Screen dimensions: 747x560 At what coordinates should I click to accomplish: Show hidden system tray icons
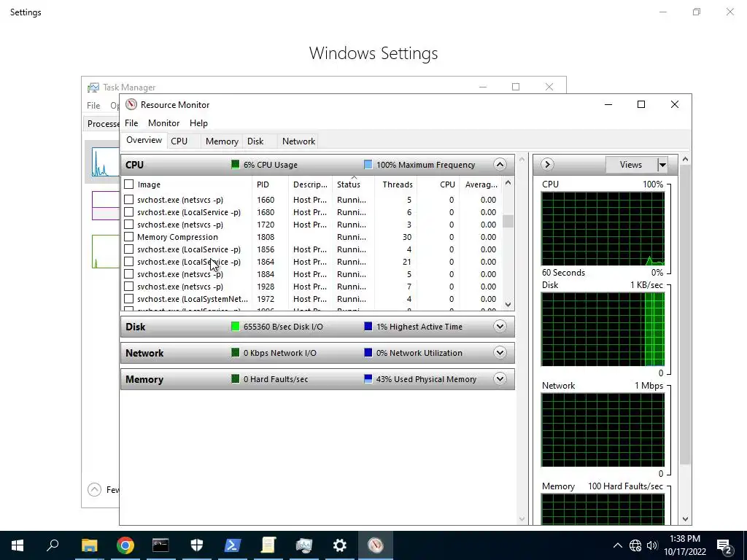(x=617, y=545)
